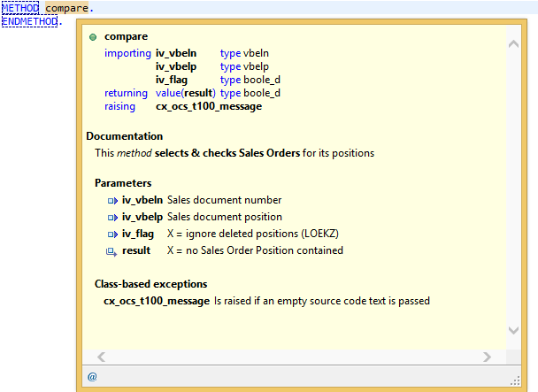Click the iv_flag importing parameter arrow icon
This screenshot has width=538, height=392.
[x=111, y=234]
